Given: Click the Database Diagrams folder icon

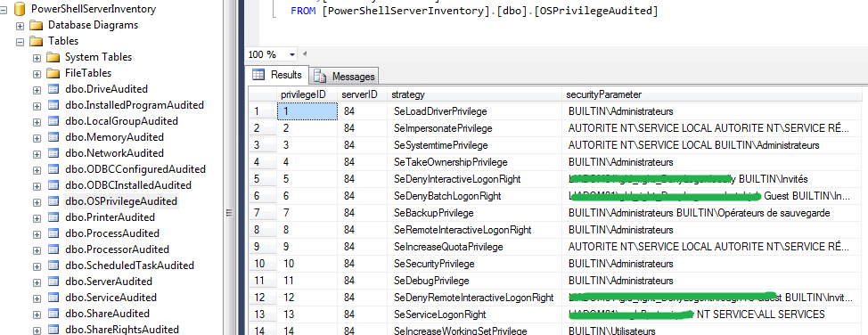Looking at the screenshot, I should (36, 25).
